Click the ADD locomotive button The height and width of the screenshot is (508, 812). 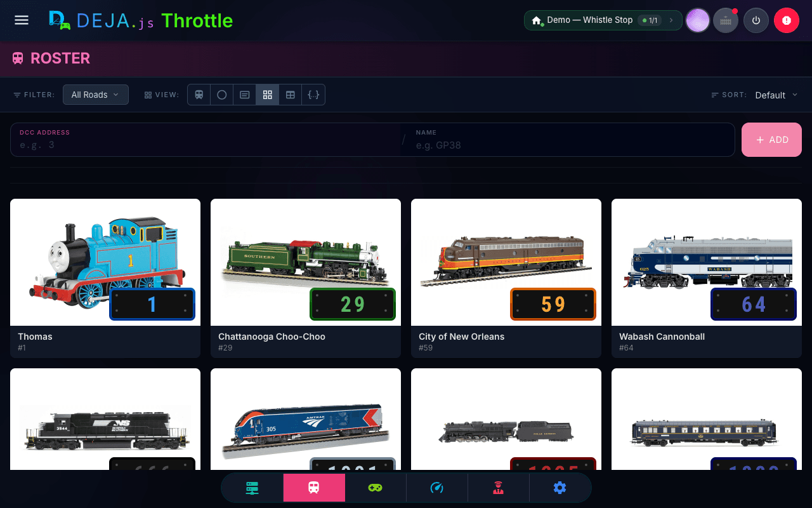click(771, 140)
